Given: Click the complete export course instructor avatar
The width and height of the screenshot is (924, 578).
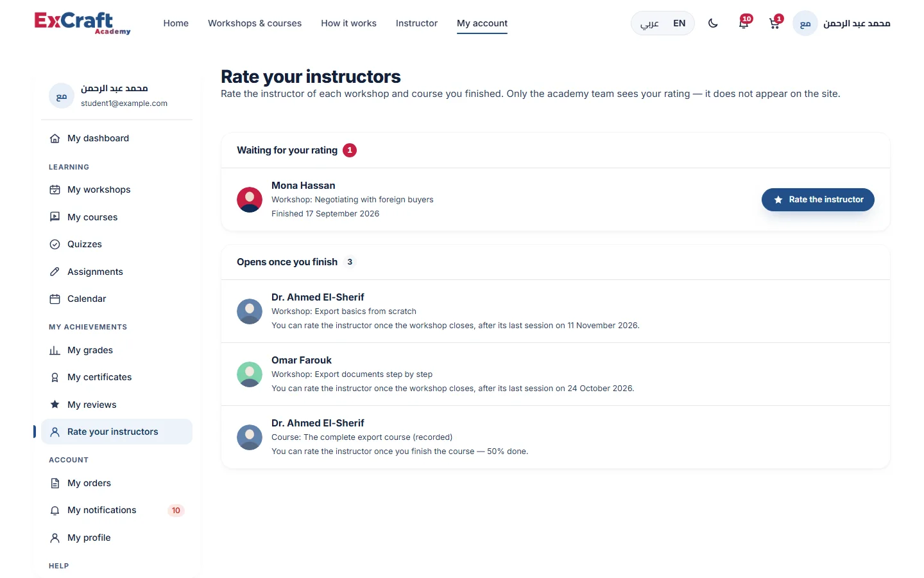Looking at the screenshot, I should pyautogui.click(x=250, y=437).
